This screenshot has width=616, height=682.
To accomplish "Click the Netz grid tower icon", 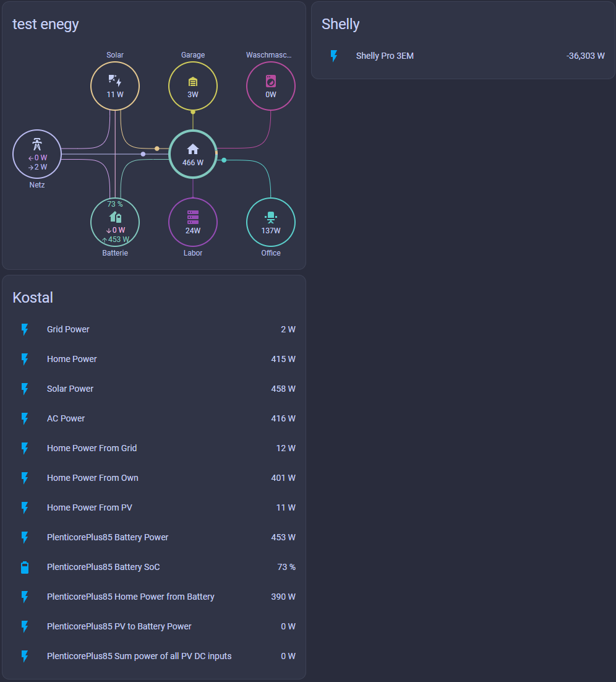I will (x=37, y=144).
